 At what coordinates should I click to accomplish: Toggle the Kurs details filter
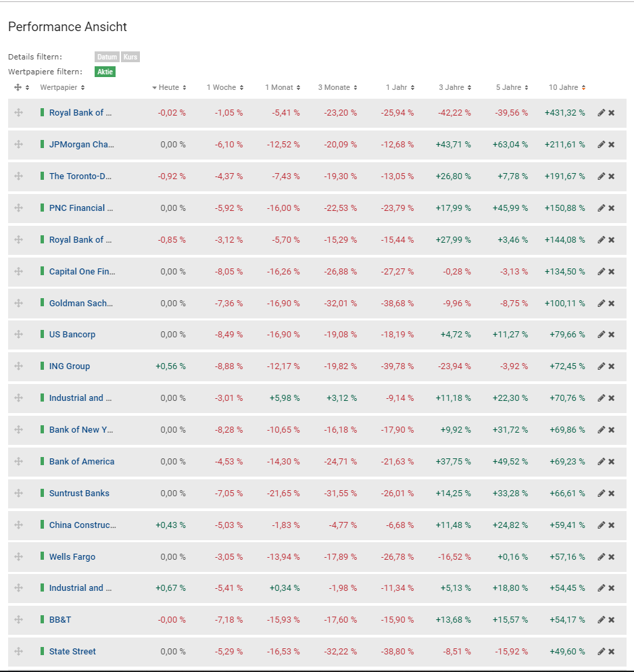(130, 57)
